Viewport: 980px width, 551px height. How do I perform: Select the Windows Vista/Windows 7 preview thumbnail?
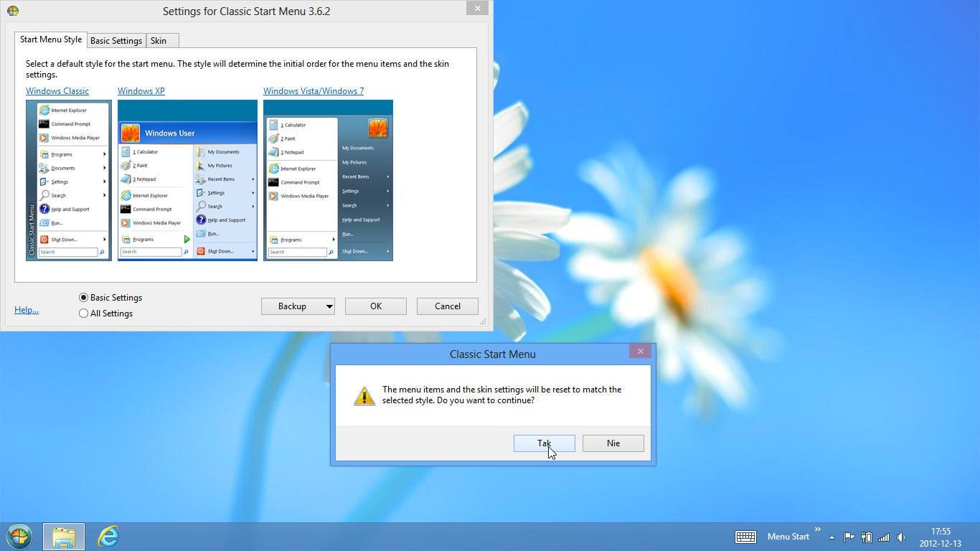click(328, 180)
